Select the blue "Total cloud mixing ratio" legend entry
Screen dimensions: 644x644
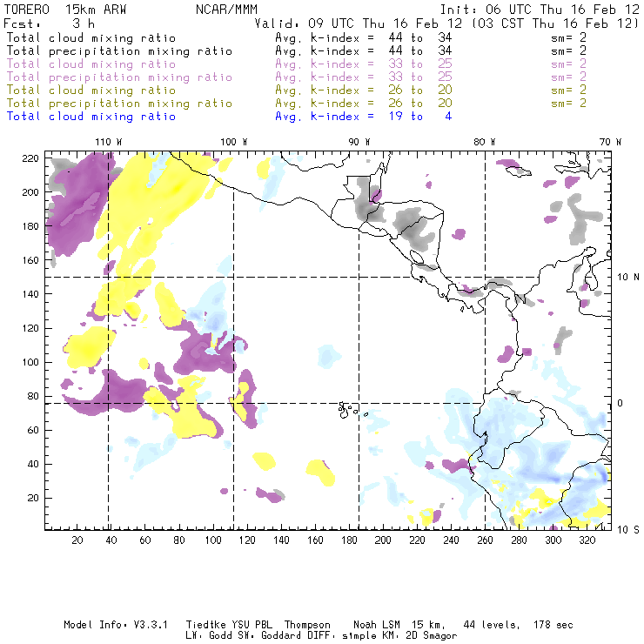coord(91,117)
